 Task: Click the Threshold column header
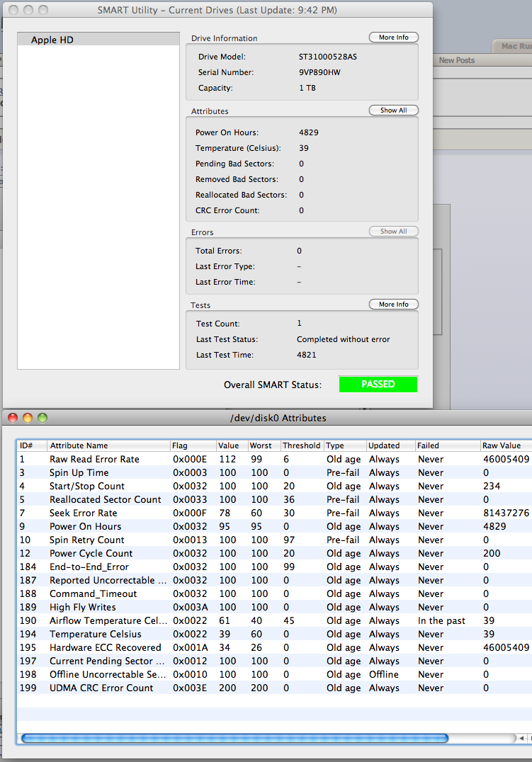(302, 445)
